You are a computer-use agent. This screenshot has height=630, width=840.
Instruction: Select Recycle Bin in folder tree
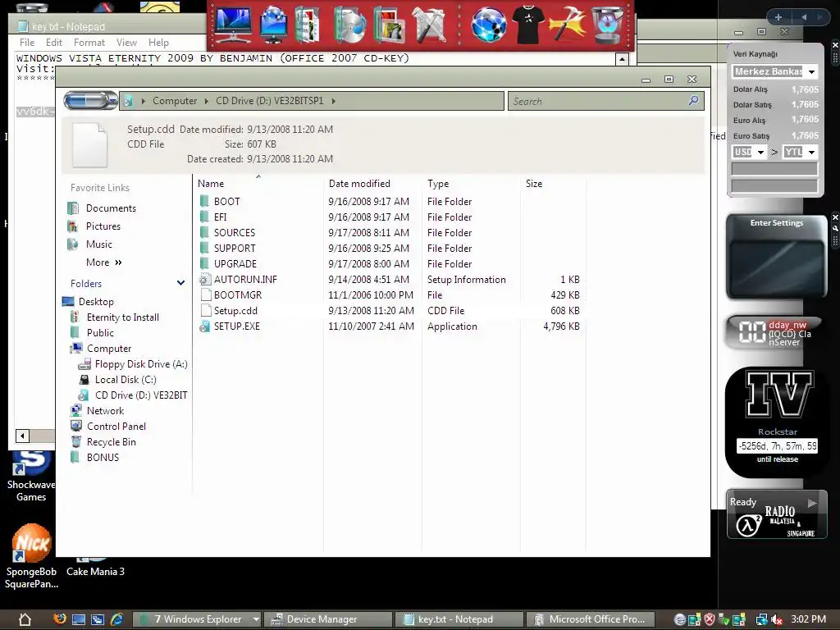coord(112,442)
